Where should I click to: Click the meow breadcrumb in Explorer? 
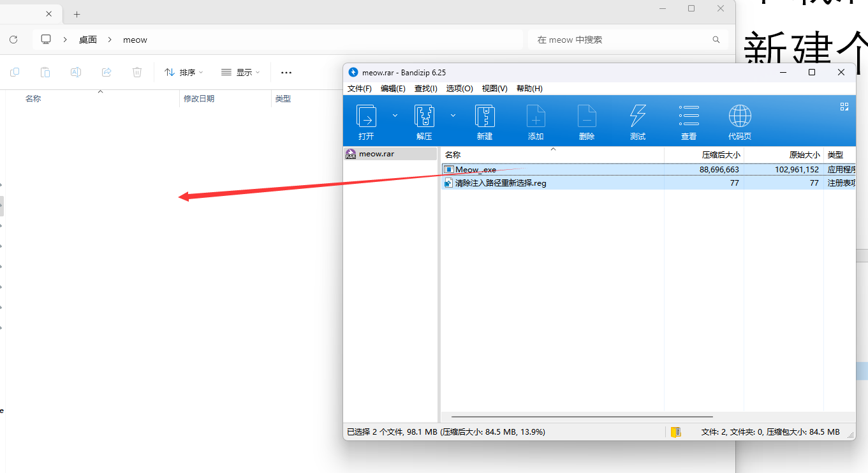(x=135, y=40)
